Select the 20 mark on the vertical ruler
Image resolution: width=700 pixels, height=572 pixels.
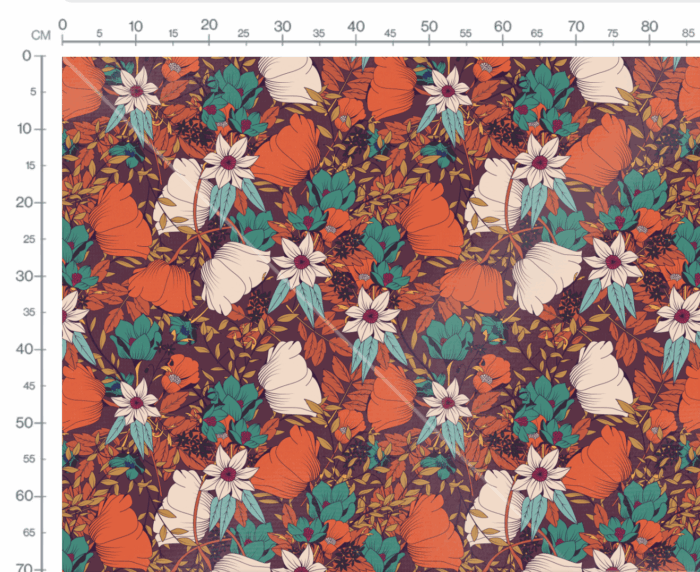[x=24, y=202]
